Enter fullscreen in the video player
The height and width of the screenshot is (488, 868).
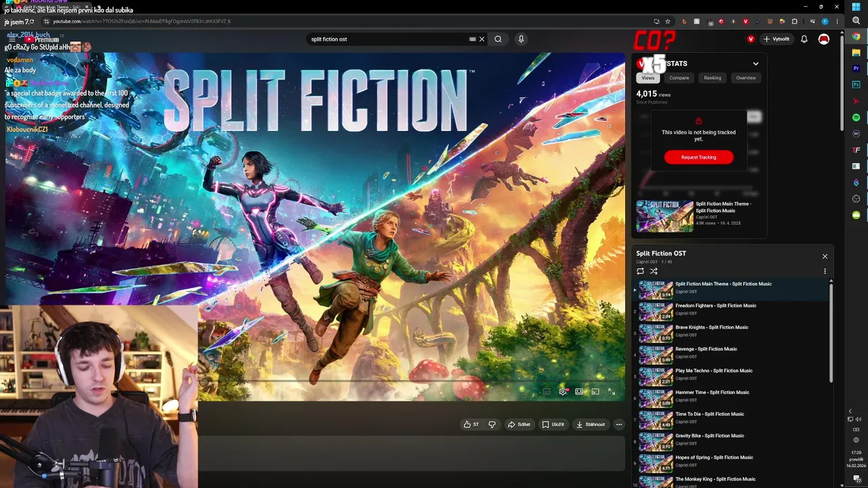click(612, 392)
